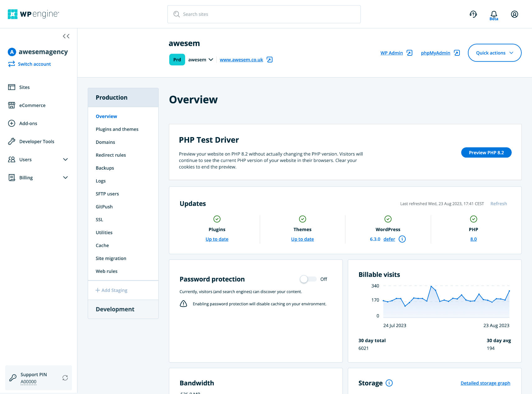Click the Developer Tools wrench icon
The image size is (532, 394).
click(x=12, y=141)
